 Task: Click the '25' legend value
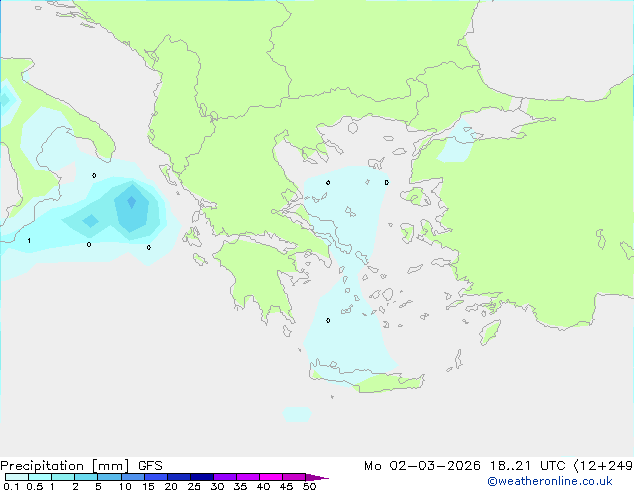pos(194,486)
